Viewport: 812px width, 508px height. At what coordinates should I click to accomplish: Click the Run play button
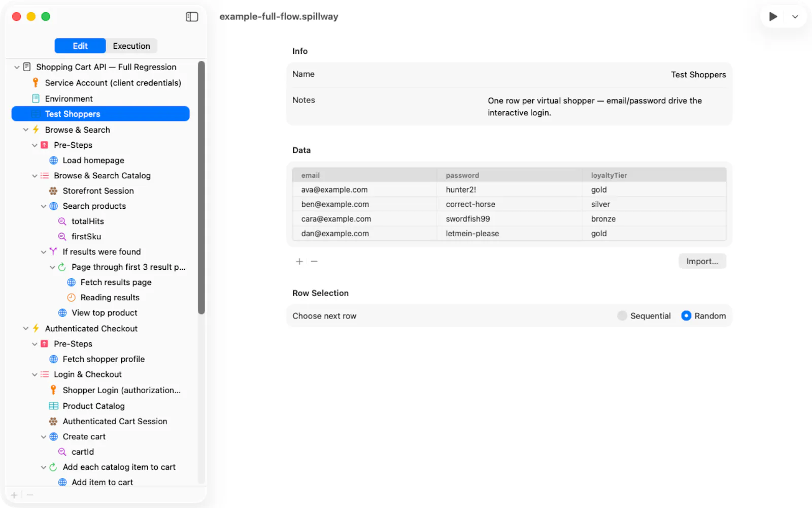point(773,17)
